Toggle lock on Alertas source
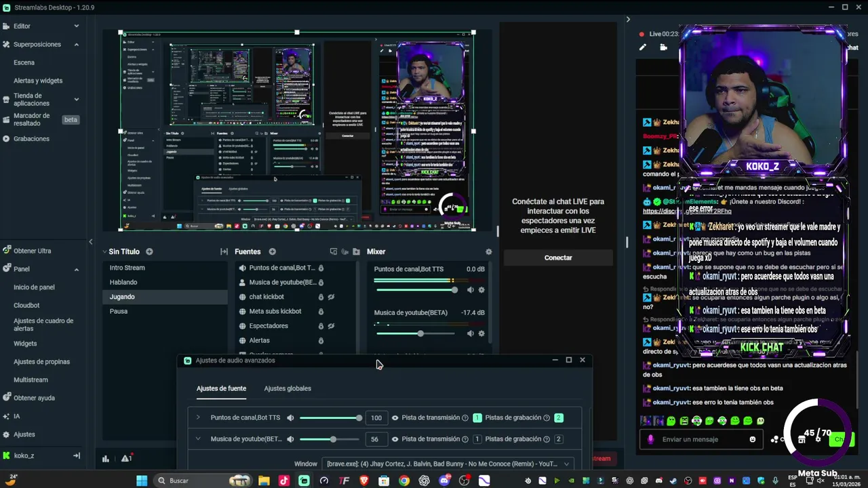Screen dimensions: 868x488 click(321, 340)
